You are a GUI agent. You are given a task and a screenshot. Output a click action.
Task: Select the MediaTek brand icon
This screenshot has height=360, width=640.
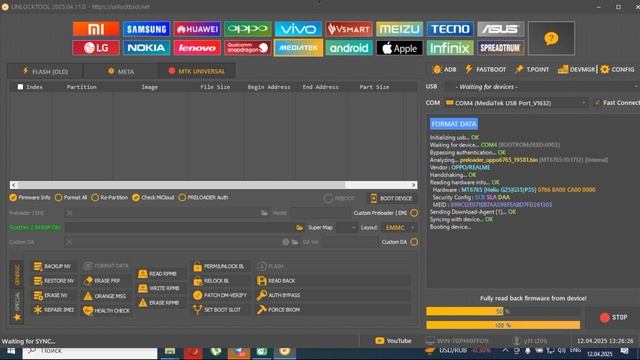298,48
